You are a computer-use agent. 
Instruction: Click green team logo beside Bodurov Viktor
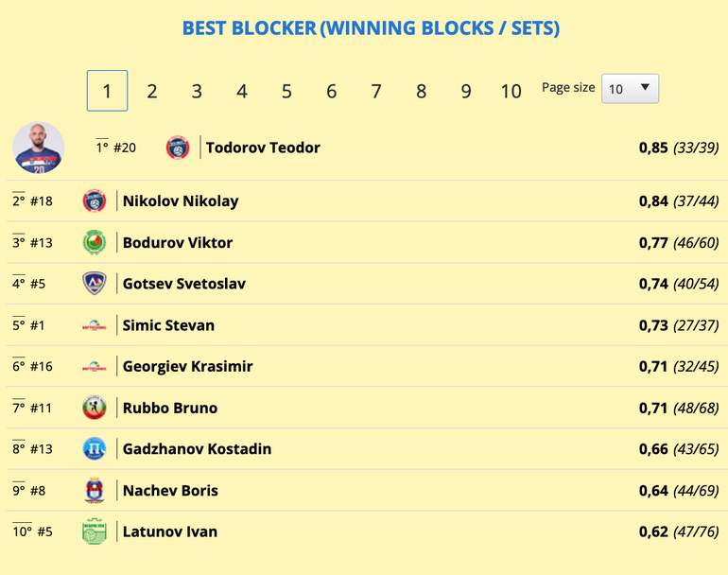tap(95, 242)
